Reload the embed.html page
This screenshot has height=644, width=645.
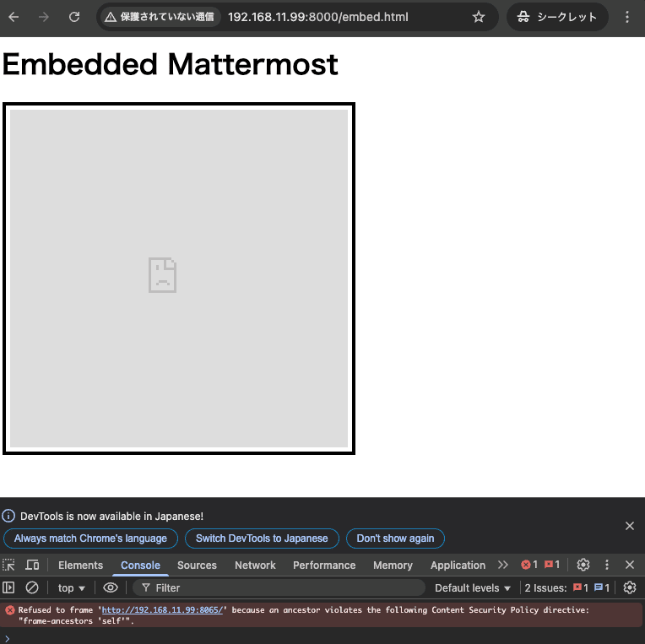tap(74, 17)
